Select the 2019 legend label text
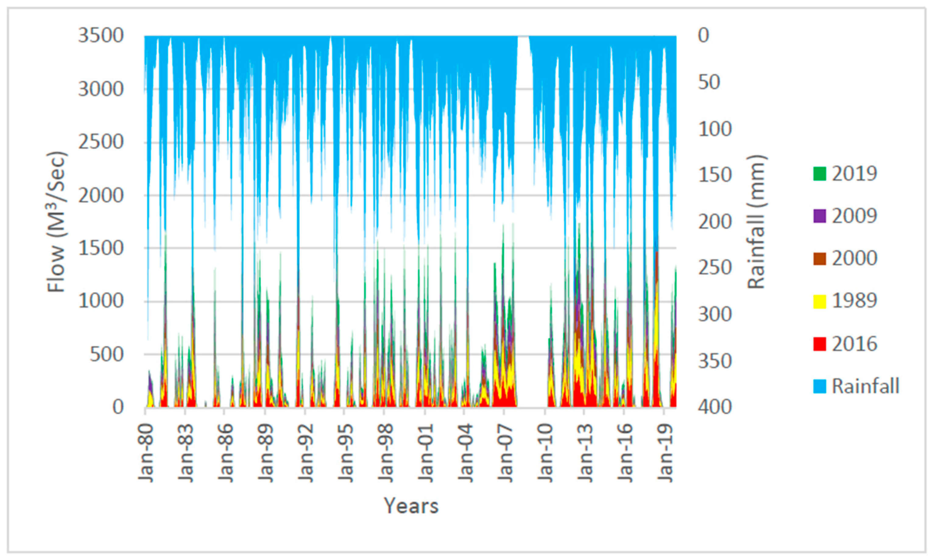The height and width of the screenshot is (560, 928). (x=854, y=173)
